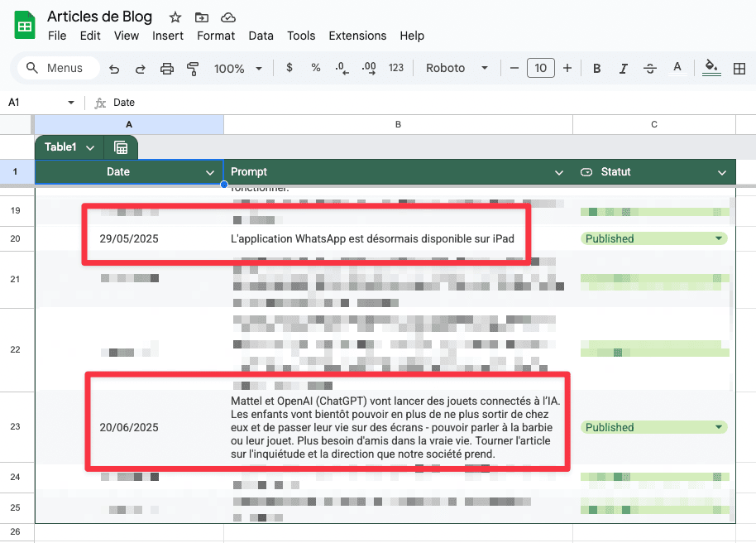Viewport: 756px width, 543px height.
Task: Open the View menu
Action: pos(127,36)
